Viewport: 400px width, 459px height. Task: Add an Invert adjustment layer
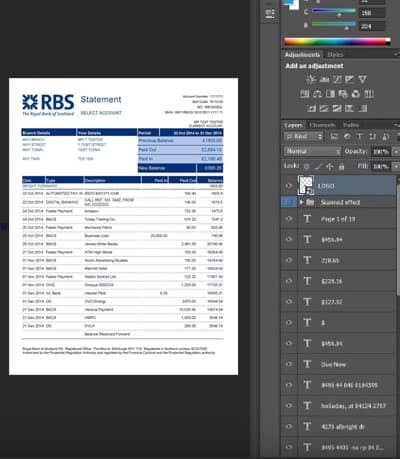coord(311,108)
